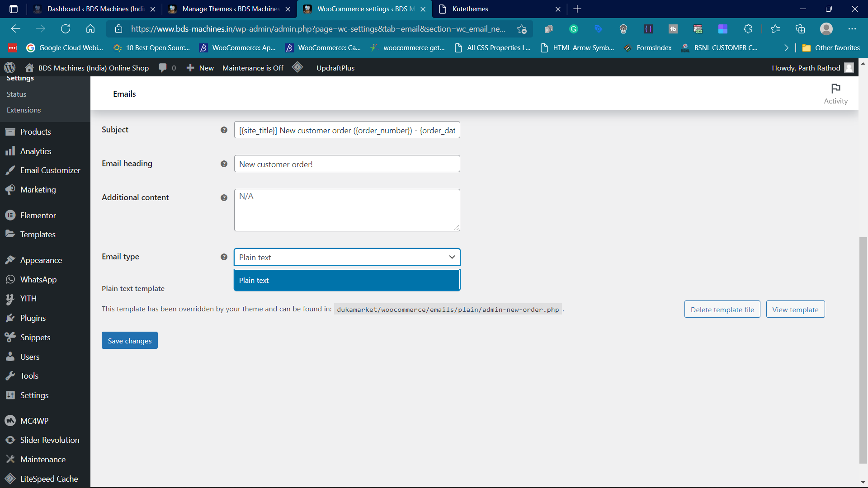868x488 pixels.
Task: Click New in admin bar
Action: point(200,68)
